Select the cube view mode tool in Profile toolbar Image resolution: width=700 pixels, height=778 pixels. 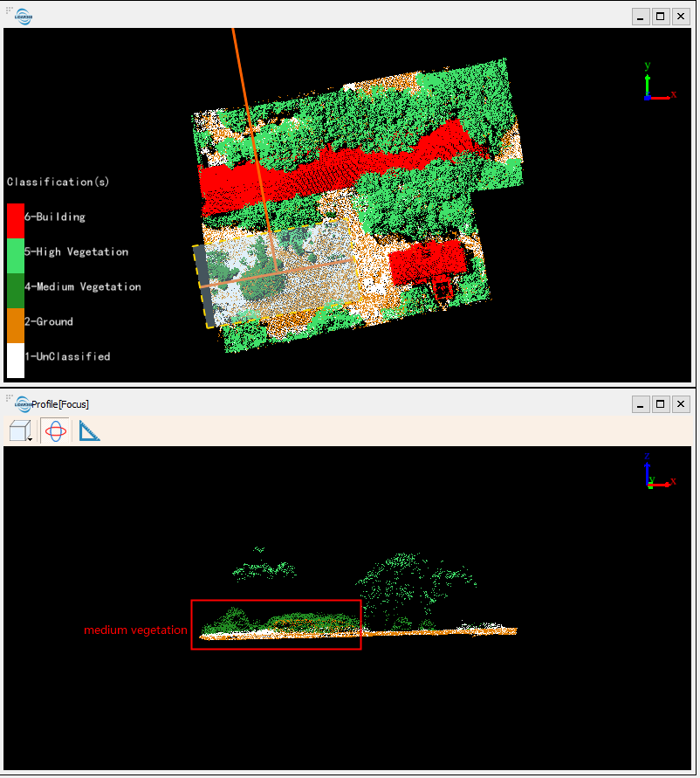click(19, 429)
